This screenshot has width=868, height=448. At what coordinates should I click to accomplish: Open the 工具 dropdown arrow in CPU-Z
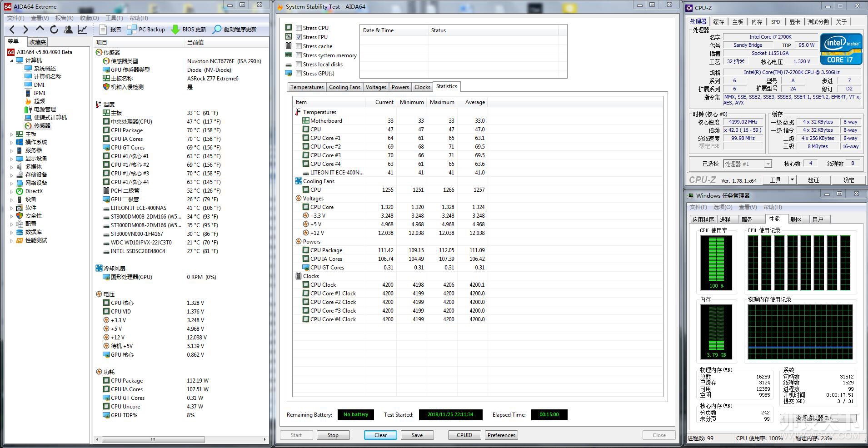point(792,180)
